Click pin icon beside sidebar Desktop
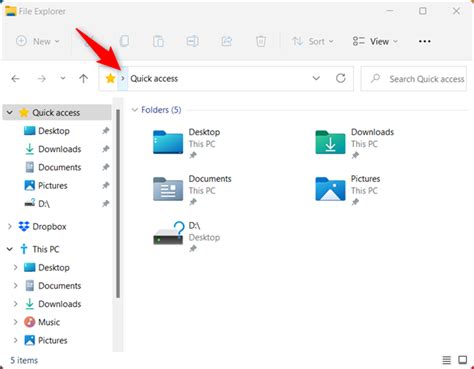The image size is (474, 369). click(x=106, y=131)
